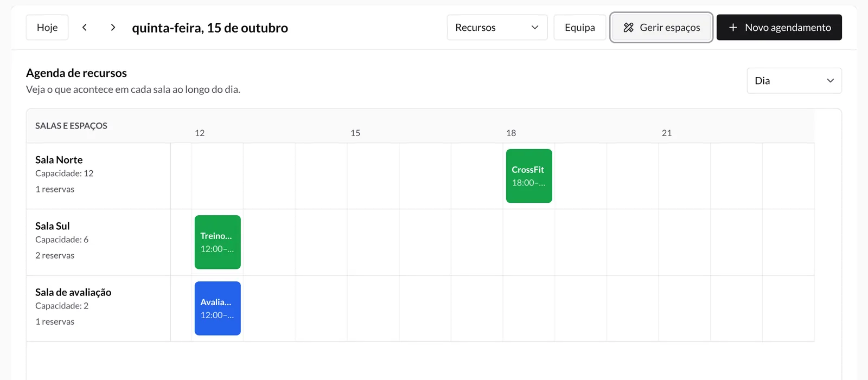The image size is (868, 380).
Task: Click the 12 hour column header
Action: point(200,133)
